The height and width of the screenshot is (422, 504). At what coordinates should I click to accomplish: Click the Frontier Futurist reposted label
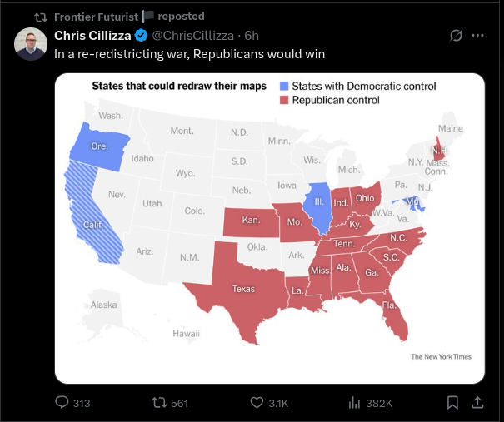[129, 16]
